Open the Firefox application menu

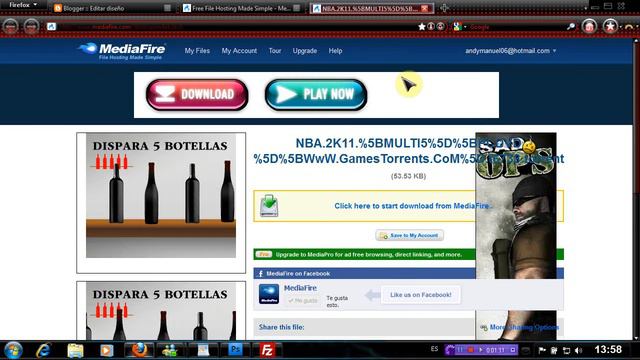23,5
